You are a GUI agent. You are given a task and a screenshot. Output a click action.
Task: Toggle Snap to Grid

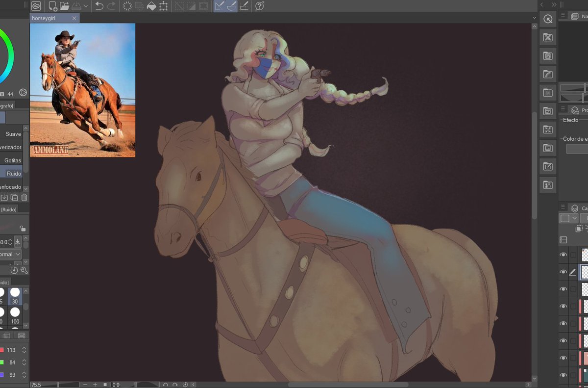pyautogui.click(x=244, y=6)
